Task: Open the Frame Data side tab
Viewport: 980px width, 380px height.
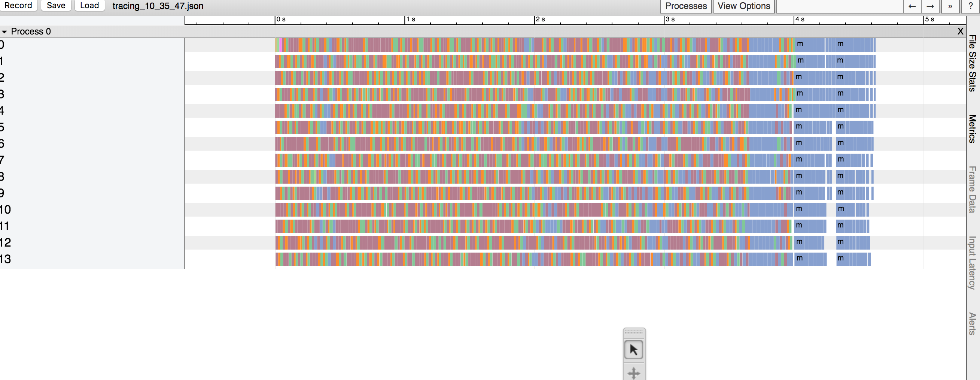Action: click(973, 189)
